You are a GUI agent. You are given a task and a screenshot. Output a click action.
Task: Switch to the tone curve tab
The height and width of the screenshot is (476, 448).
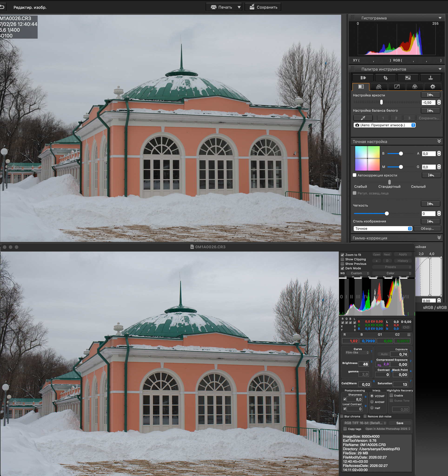point(397,87)
